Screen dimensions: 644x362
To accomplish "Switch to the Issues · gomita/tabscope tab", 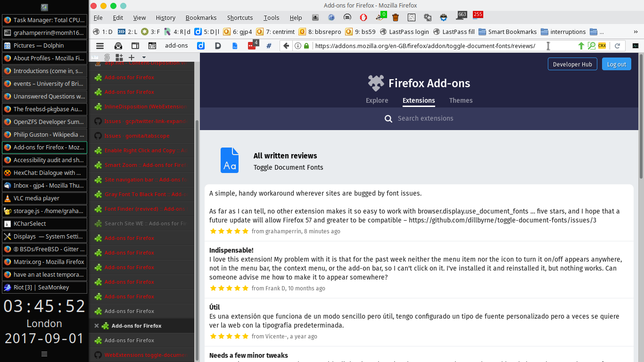I will pos(142,136).
